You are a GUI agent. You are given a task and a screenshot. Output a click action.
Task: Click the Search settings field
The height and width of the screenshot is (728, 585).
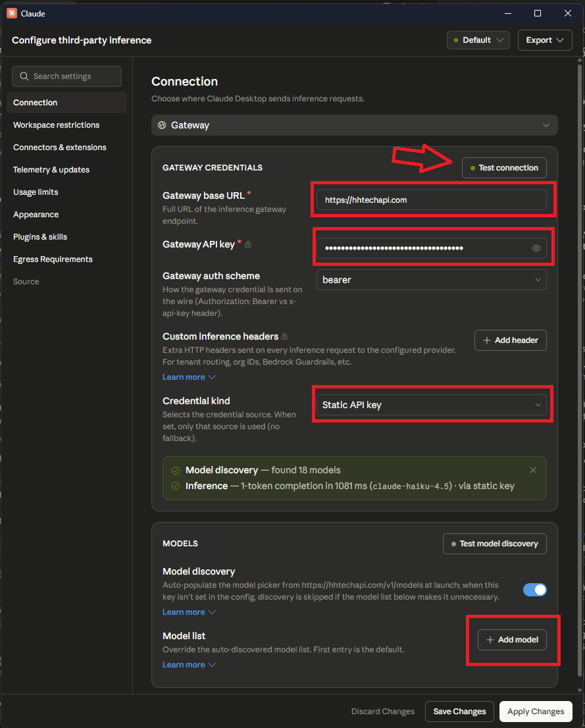(x=66, y=76)
